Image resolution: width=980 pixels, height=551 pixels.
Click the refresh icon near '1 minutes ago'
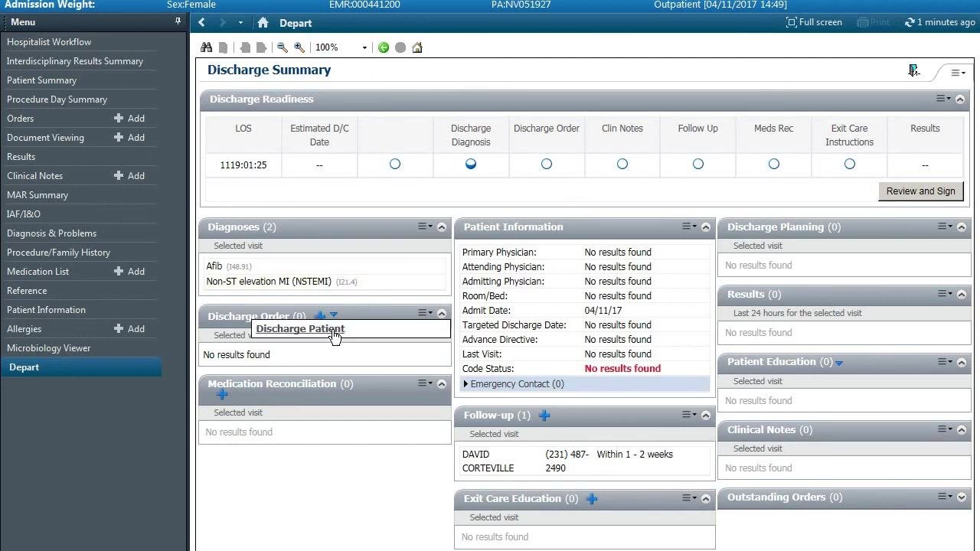point(910,23)
